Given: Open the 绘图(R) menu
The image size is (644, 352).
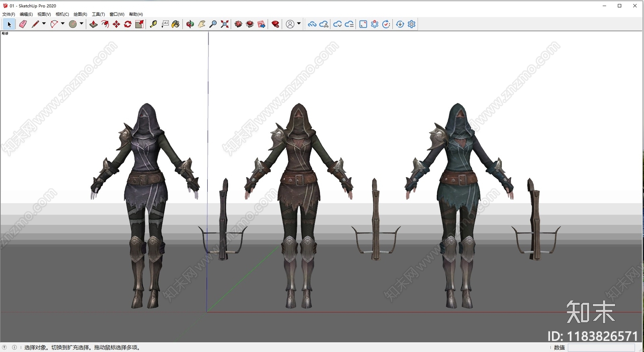Looking at the screenshot, I should coord(80,14).
